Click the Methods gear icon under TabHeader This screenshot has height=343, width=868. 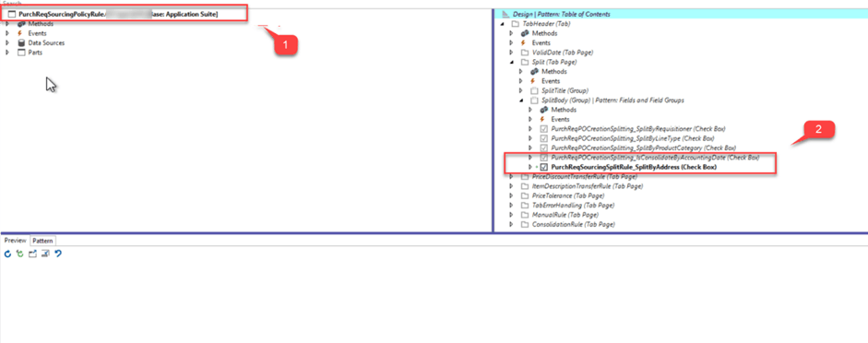525,33
